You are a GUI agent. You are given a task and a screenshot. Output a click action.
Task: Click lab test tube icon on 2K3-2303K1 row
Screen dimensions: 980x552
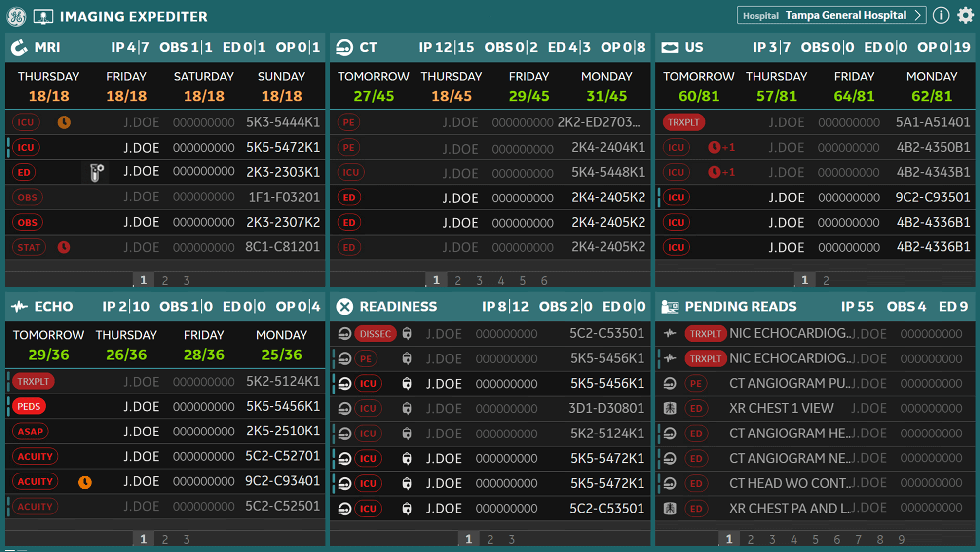[x=96, y=172]
